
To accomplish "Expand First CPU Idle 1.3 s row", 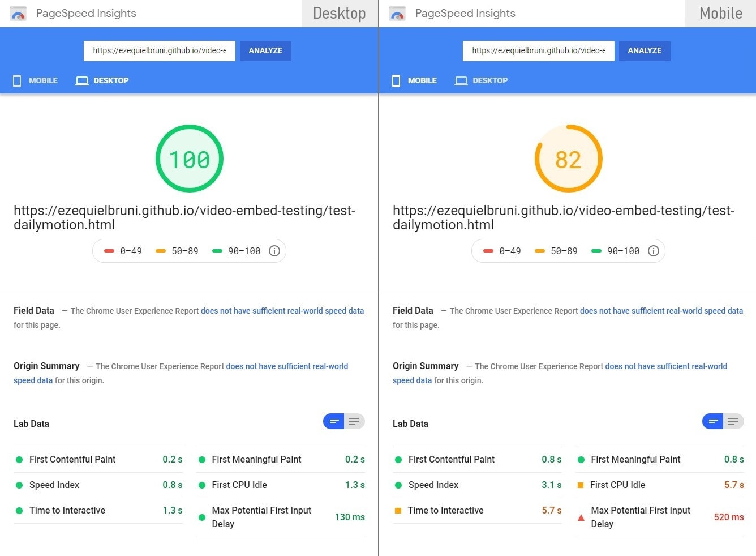I will pos(281,485).
